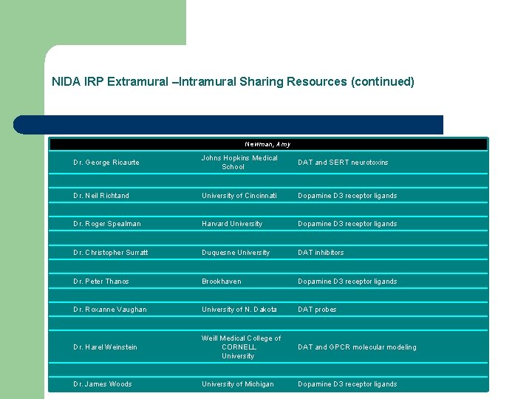Click Dopamine D3 receptor ligands in Thanos row
The width and height of the screenshot is (532, 399).
[347, 282]
